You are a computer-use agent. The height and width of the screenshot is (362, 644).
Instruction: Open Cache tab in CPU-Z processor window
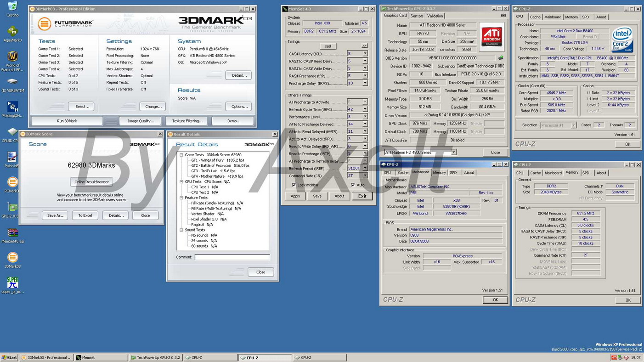(535, 17)
